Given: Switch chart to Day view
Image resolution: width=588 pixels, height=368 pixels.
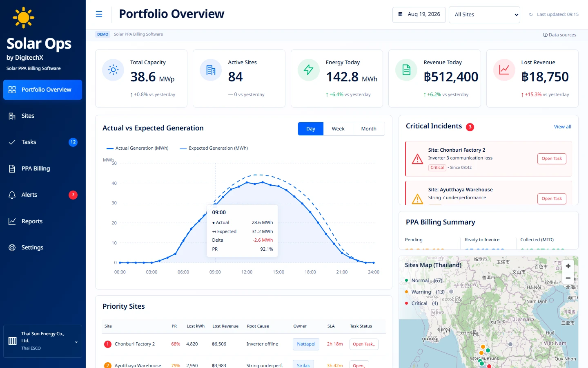Looking at the screenshot, I should tap(311, 129).
